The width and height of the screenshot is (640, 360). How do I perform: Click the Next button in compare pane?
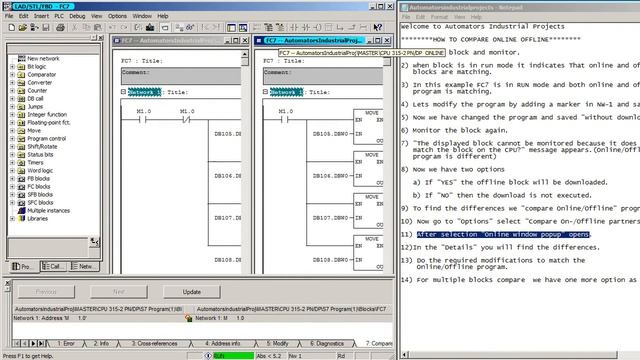point(119,292)
